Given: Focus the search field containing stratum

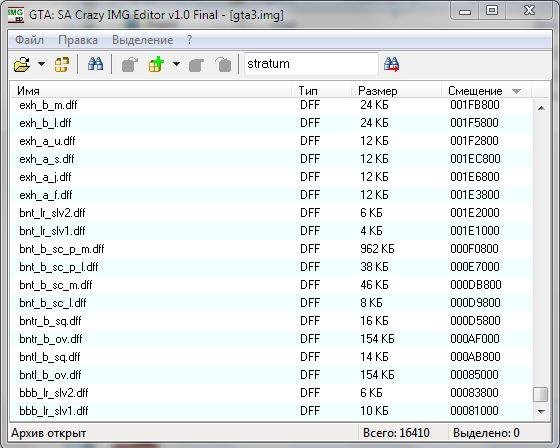Looking at the screenshot, I should [311, 64].
